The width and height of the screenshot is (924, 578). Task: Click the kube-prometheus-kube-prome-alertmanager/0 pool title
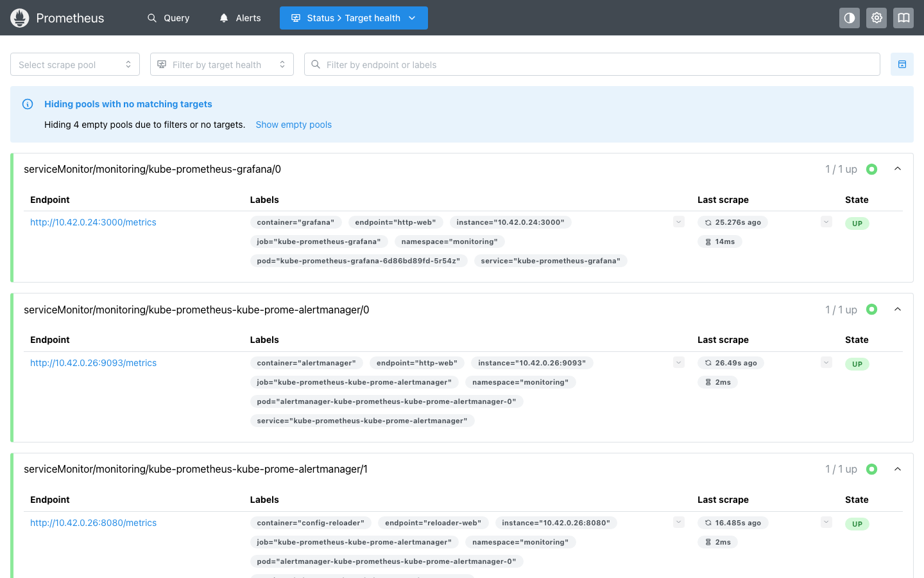click(x=196, y=310)
